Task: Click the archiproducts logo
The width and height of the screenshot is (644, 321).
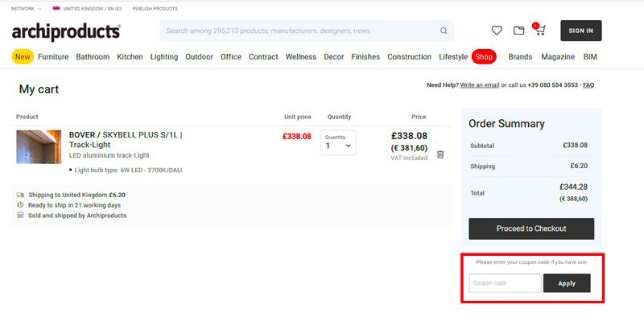Action: (66, 32)
